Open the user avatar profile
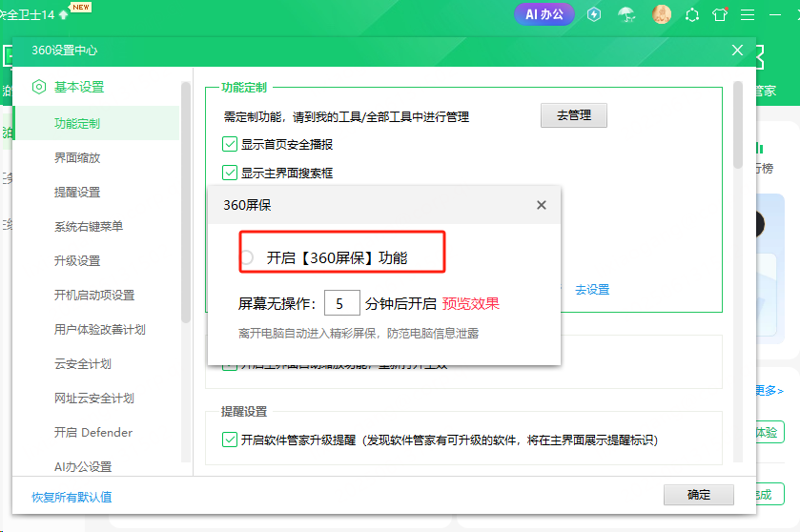 (661, 14)
